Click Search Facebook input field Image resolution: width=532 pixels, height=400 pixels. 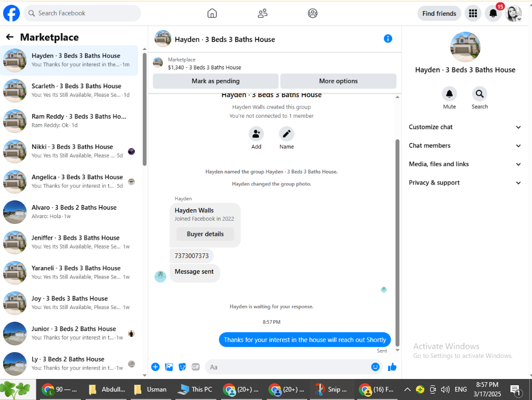point(82,13)
